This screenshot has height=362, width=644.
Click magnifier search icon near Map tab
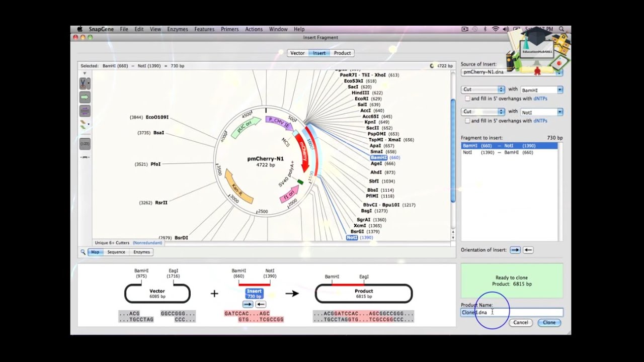[83, 252]
